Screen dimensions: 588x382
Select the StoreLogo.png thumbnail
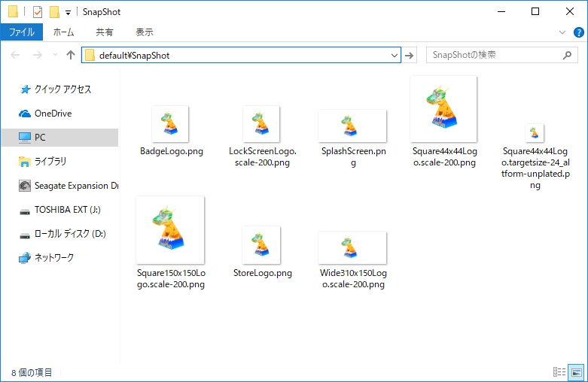(261, 245)
